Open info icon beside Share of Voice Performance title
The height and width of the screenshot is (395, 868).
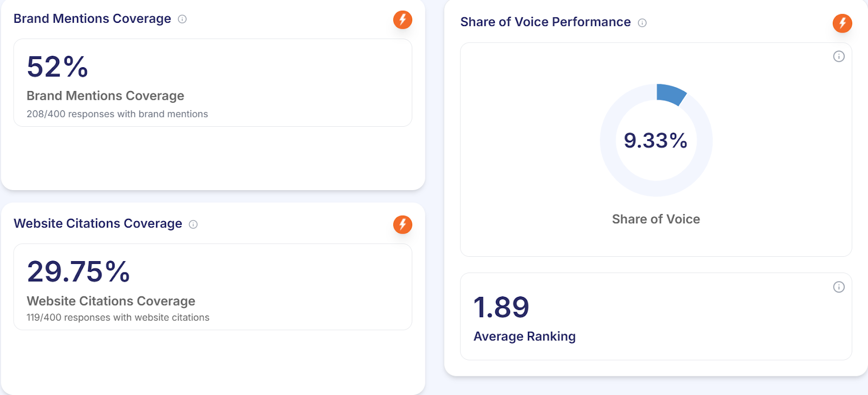642,23
